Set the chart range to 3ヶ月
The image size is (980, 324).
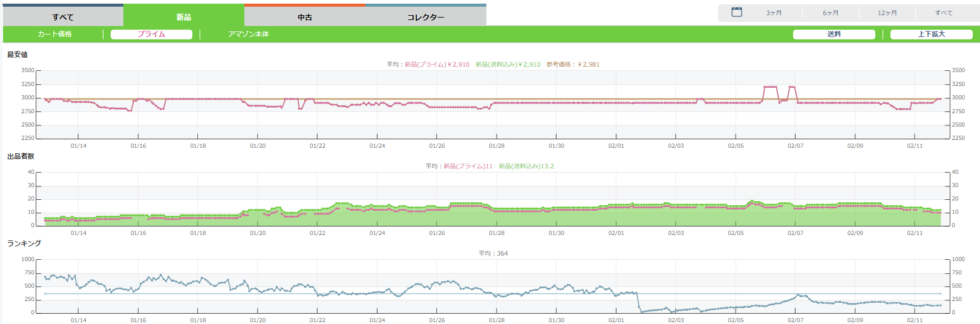(x=774, y=13)
